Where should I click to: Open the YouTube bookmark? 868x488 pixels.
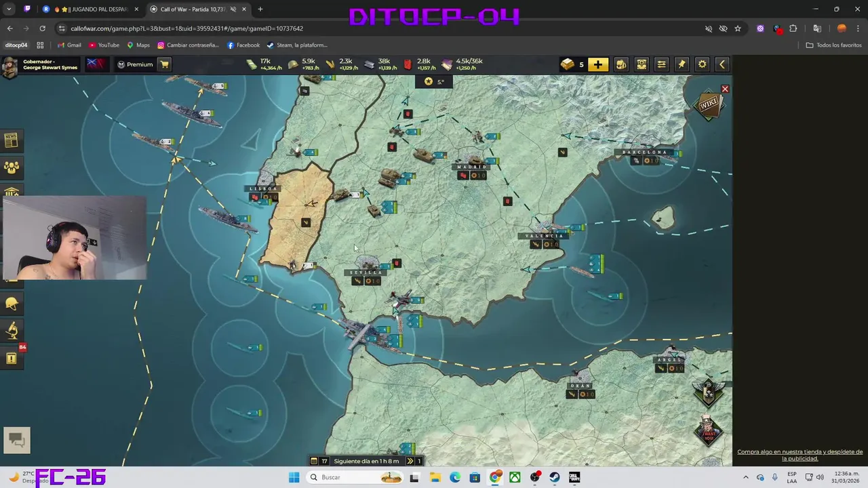click(104, 45)
